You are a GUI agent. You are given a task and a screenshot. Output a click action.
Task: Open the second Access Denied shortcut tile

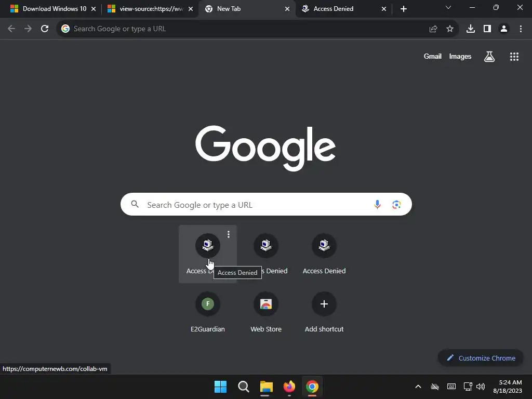[x=266, y=254]
